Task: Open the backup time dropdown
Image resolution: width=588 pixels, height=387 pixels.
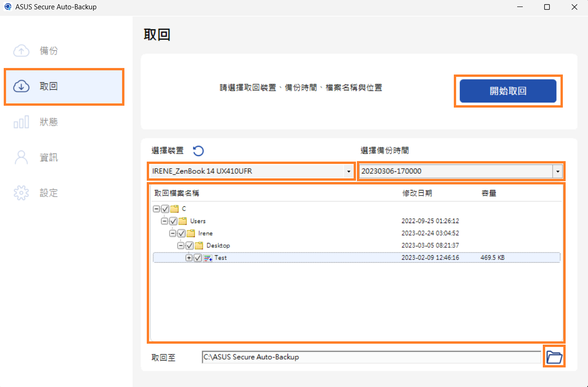Action: pyautogui.click(x=557, y=171)
